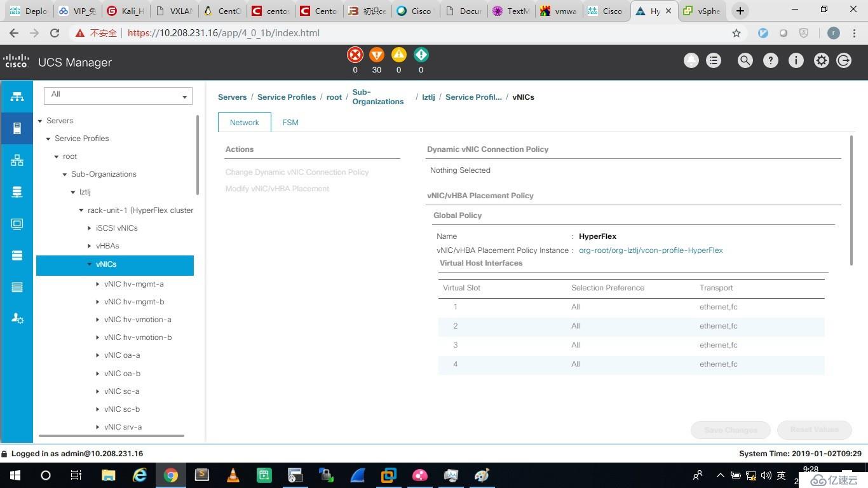Open the VM section monitor icon

[17, 224]
